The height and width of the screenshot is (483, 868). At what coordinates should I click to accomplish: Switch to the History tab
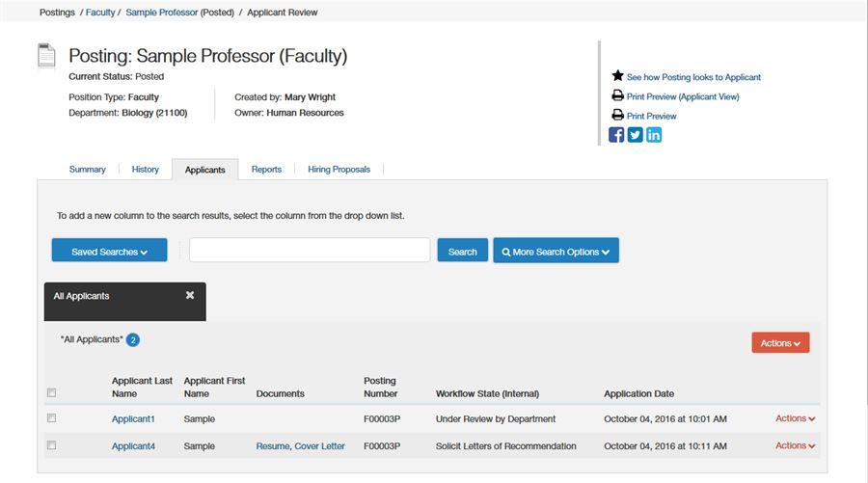(145, 170)
